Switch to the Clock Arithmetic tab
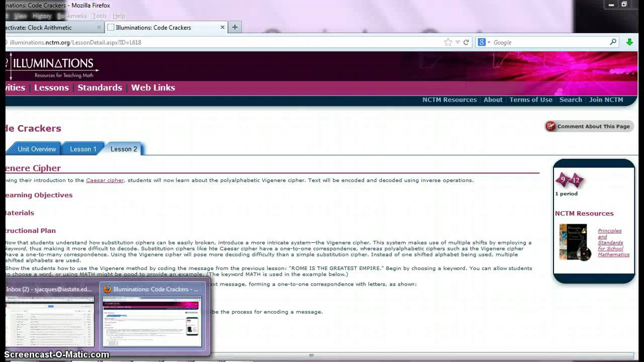This screenshot has width=644, height=362. [50, 27]
